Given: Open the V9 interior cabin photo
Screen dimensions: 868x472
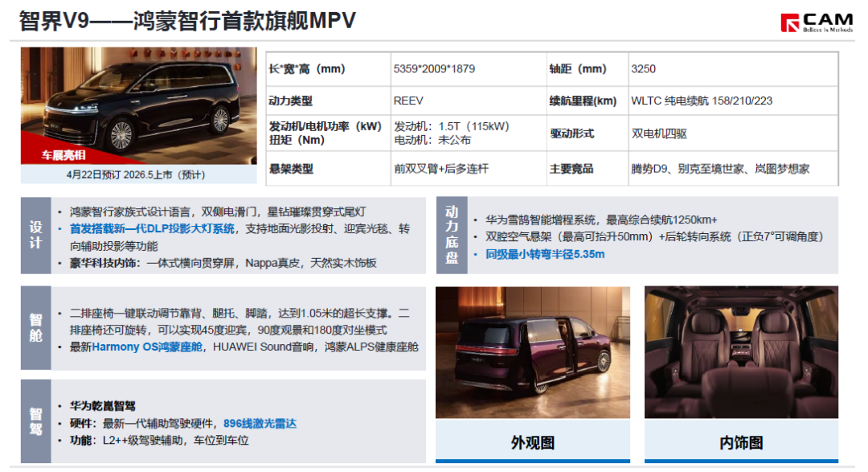Looking at the screenshot, I should 741,352.
